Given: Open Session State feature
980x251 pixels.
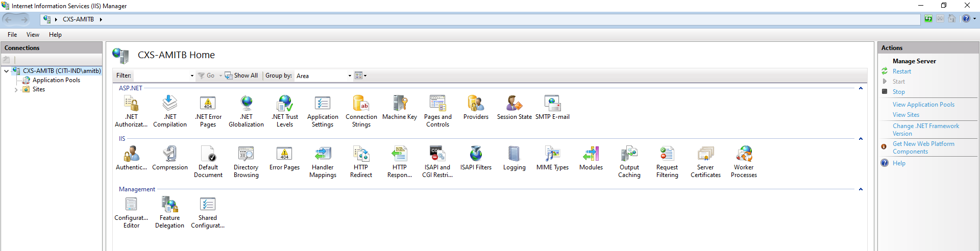Looking at the screenshot, I should [x=514, y=107].
